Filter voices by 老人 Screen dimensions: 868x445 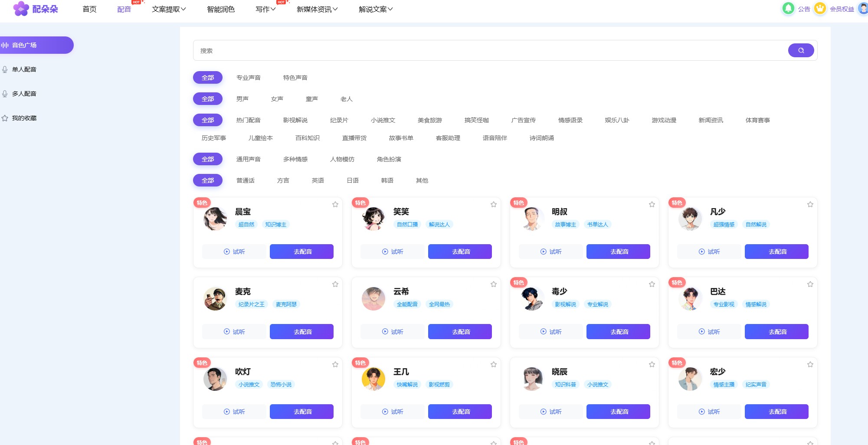pos(347,99)
